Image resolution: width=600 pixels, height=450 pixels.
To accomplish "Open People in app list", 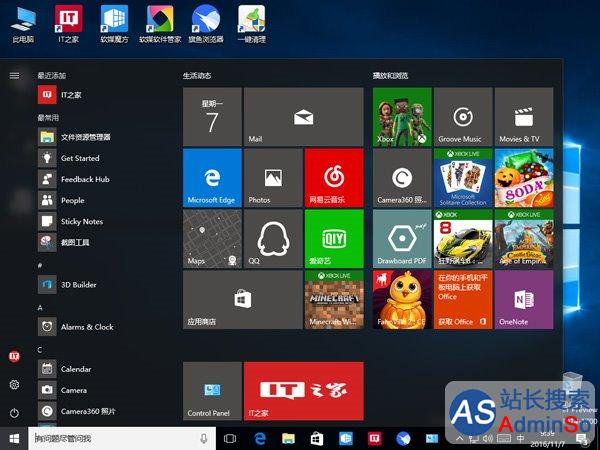I will pos(101,200).
